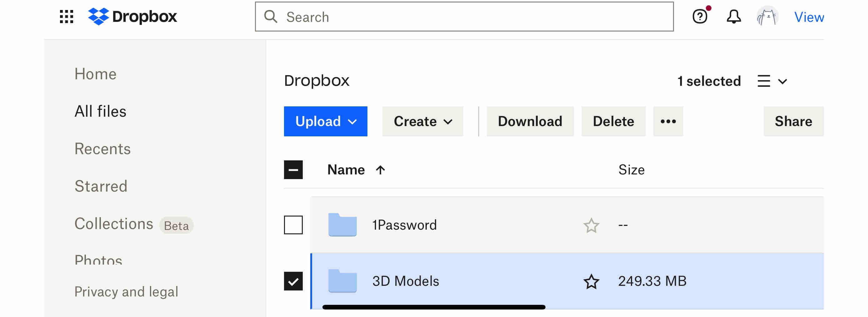
Task: Open the notifications bell
Action: coord(734,17)
